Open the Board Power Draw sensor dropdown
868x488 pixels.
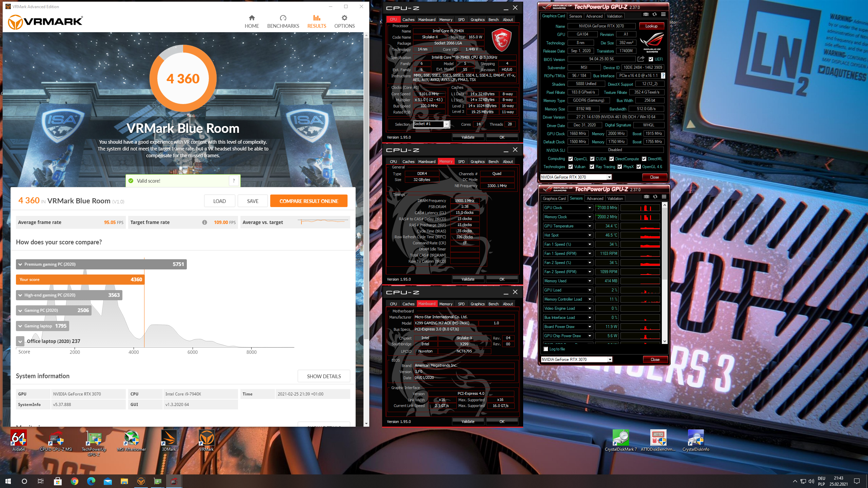tap(590, 327)
